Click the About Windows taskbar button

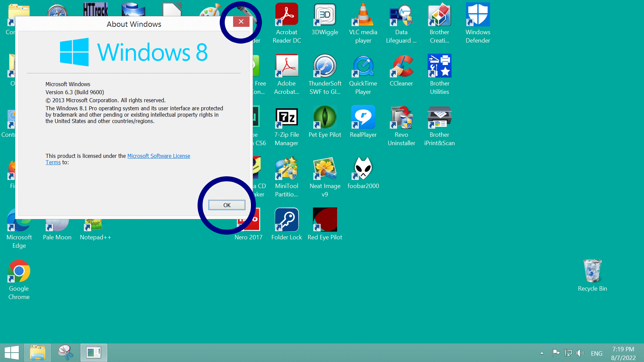pos(94,353)
